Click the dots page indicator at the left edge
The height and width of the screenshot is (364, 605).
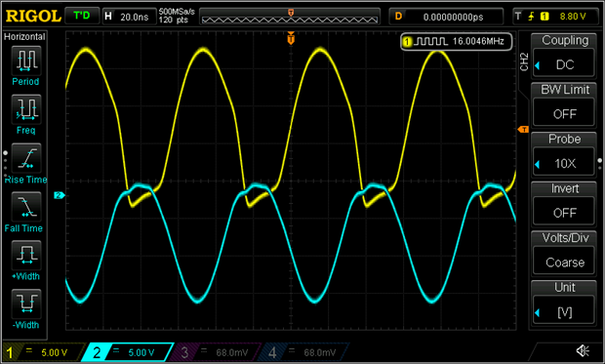coord(6,165)
